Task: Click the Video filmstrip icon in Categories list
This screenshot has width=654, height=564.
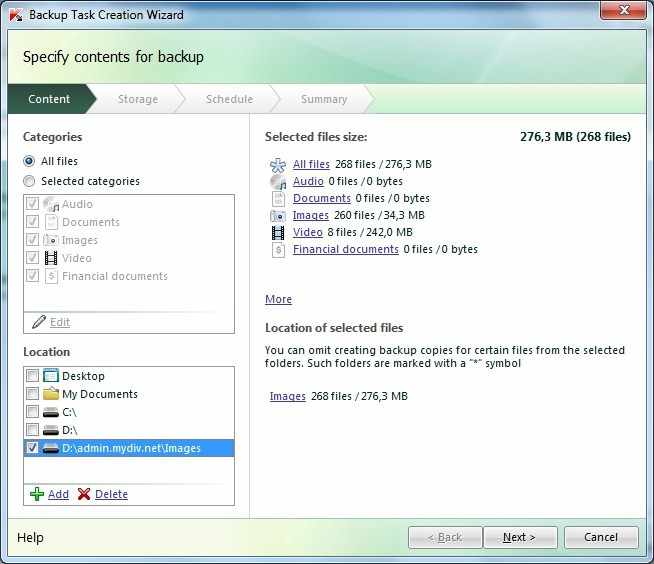Action: click(x=51, y=258)
